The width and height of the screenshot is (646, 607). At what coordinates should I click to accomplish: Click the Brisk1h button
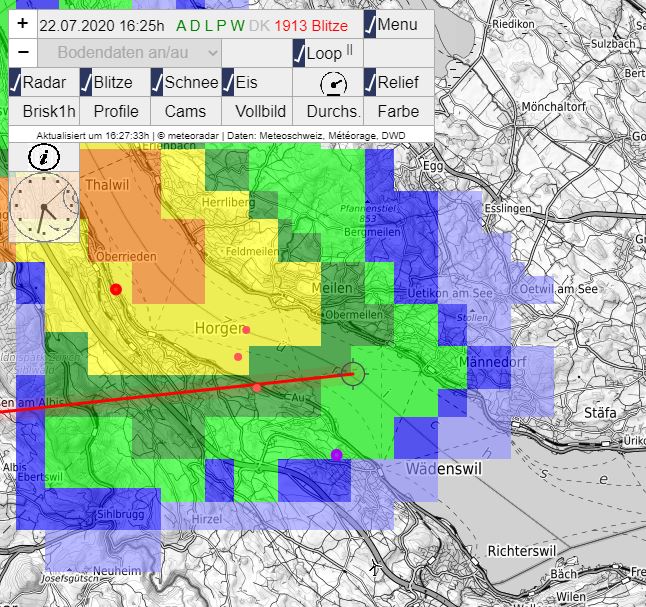pos(44,111)
